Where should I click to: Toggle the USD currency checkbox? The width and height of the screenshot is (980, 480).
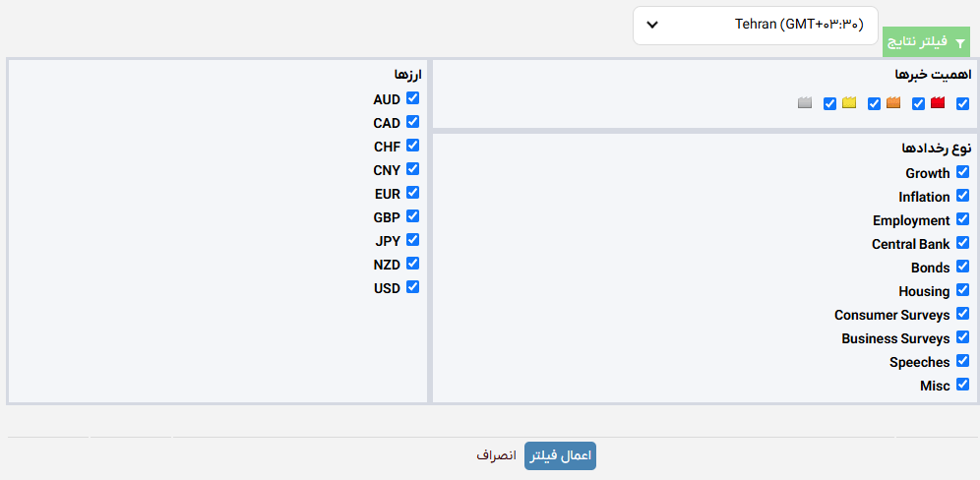point(412,287)
